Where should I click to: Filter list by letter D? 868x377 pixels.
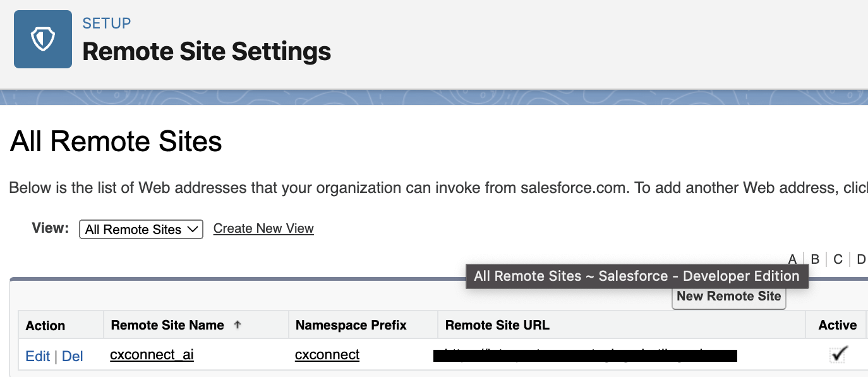tap(860, 259)
